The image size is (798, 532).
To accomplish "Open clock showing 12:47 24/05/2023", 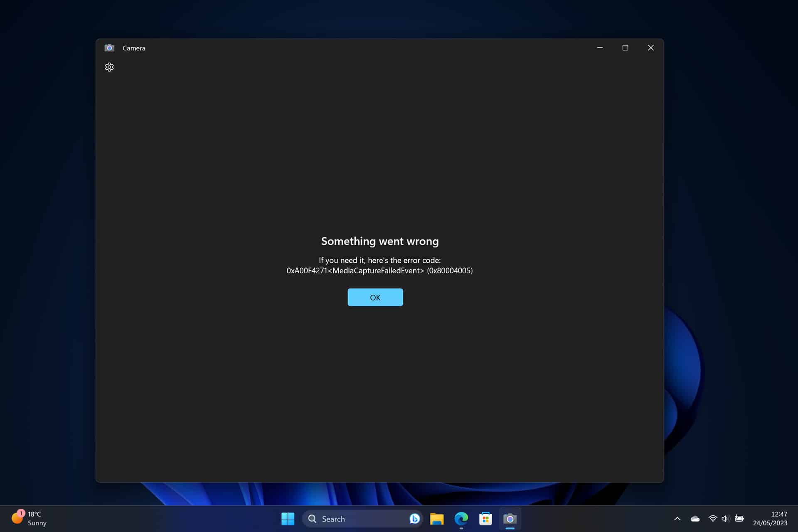I will pos(770,519).
